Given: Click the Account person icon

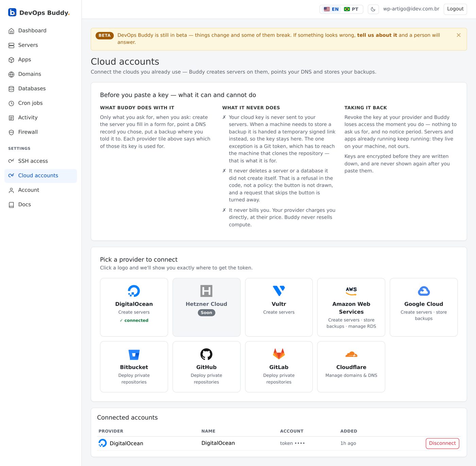Looking at the screenshot, I should [x=11, y=190].
